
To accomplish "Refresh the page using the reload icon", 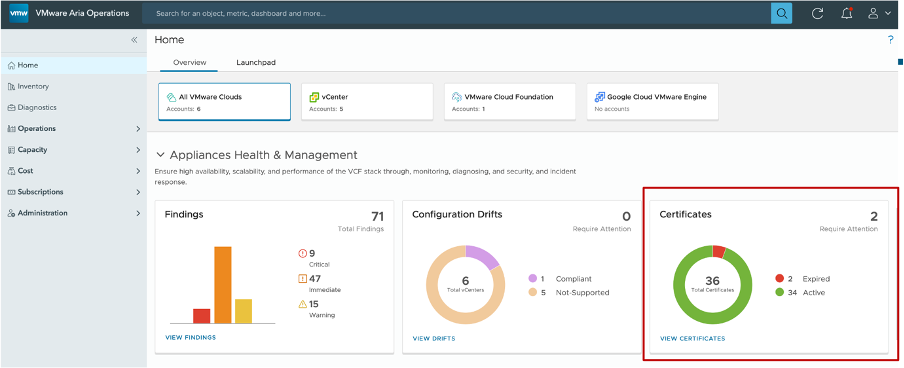I will (818, 14).
